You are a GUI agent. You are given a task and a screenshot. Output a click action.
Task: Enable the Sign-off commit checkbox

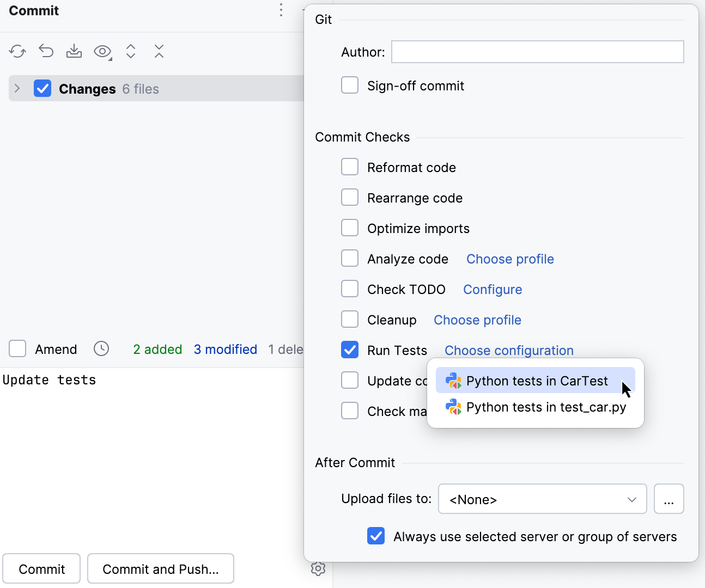350,85
